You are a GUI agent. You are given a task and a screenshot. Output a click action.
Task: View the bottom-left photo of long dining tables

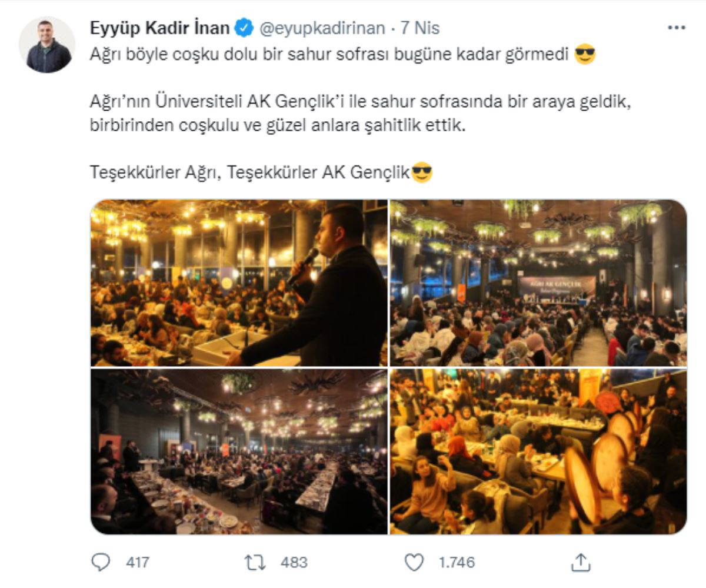[239, 451]
